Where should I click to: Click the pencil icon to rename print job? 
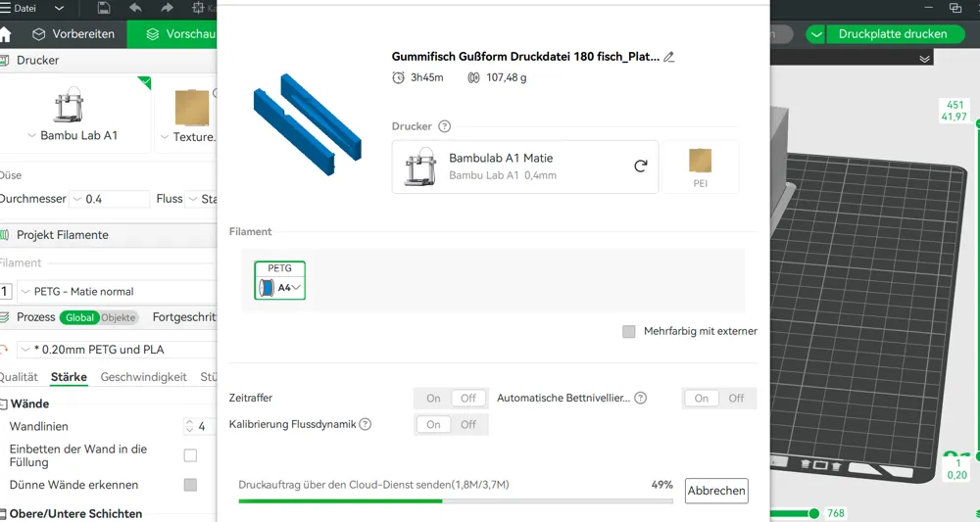(668, 57)
